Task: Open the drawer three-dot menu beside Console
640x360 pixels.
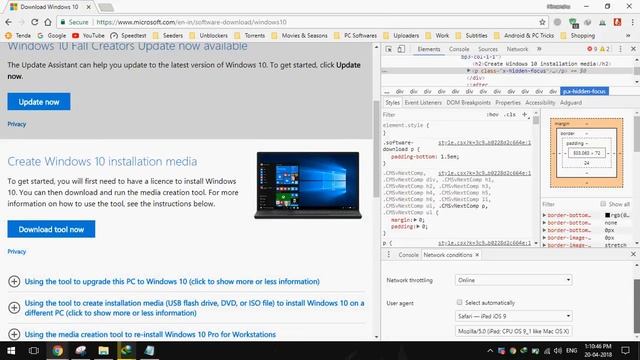Action: 389,255
